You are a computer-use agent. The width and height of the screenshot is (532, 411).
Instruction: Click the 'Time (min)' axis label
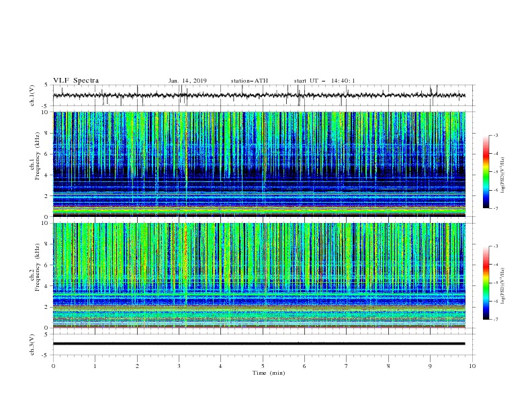click(269, 373)
